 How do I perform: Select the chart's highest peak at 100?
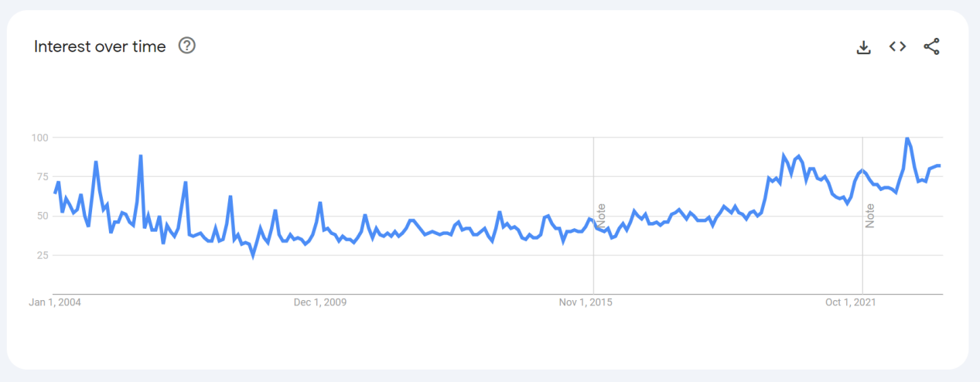[x=907, y=138]
